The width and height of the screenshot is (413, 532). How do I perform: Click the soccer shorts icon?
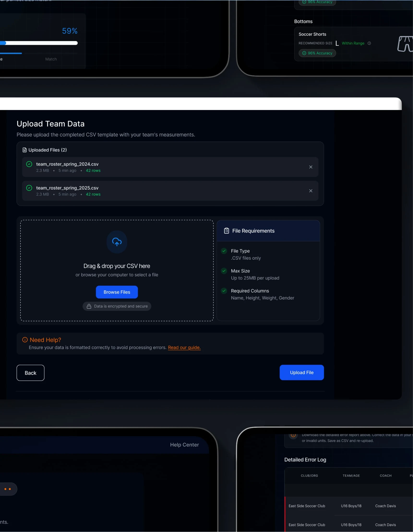coord(405,44)
